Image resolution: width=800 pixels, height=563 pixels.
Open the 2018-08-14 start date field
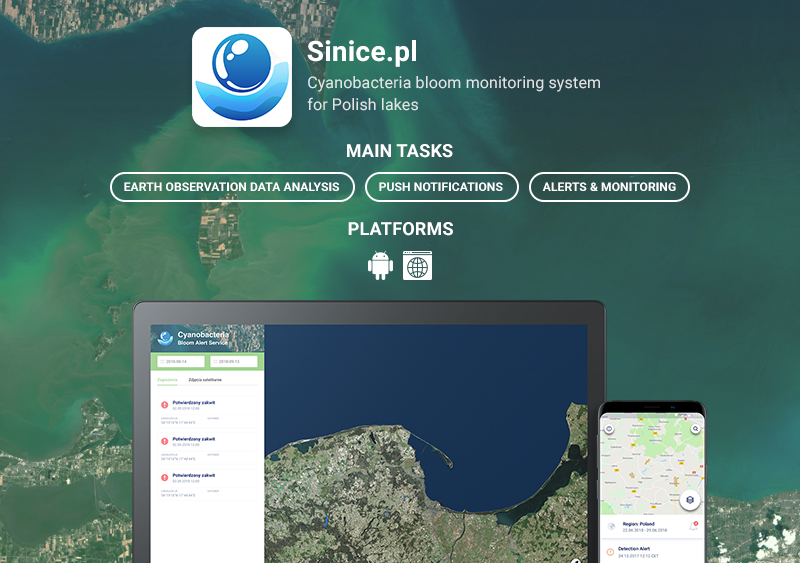(181, 361)
